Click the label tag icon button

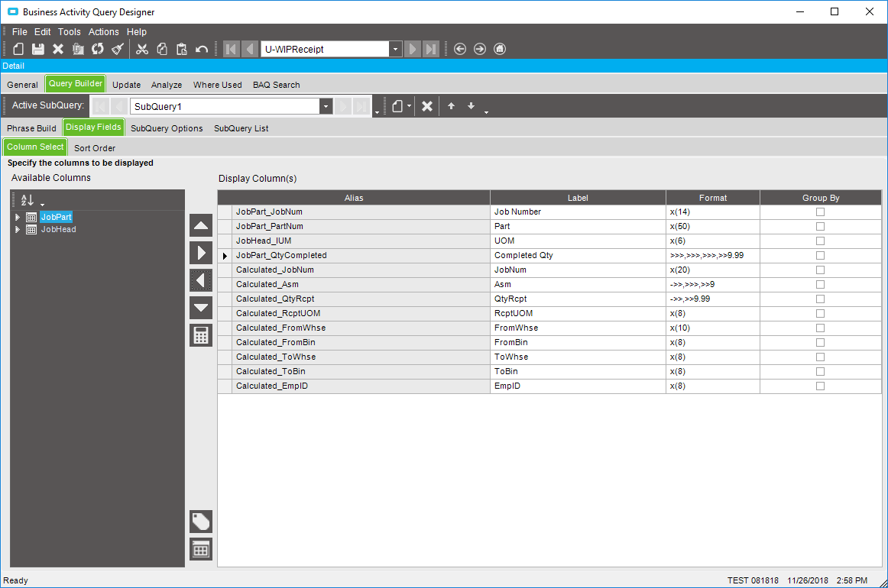click(x=201, y=522)
